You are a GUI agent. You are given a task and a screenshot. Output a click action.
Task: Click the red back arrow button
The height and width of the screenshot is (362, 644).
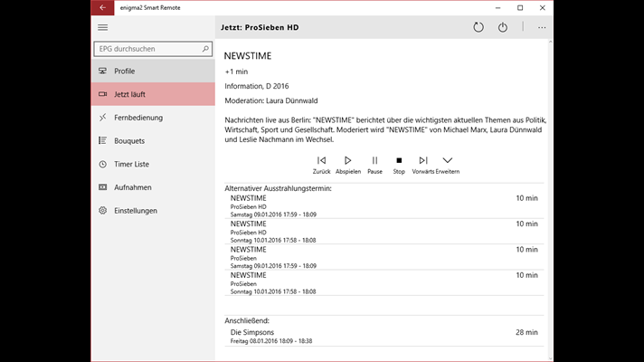coord(103,8)
